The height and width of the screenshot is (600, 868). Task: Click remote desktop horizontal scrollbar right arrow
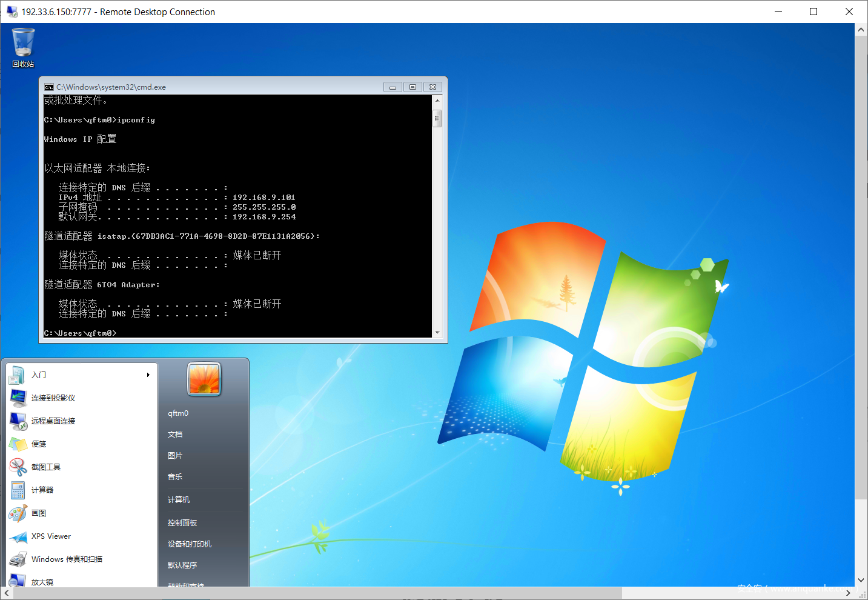[x=848, y=593]
